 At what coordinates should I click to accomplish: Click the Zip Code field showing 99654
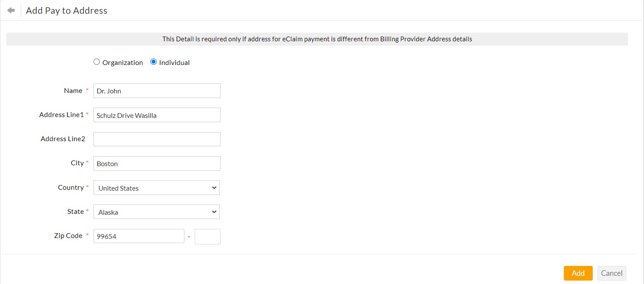[139, 236]
